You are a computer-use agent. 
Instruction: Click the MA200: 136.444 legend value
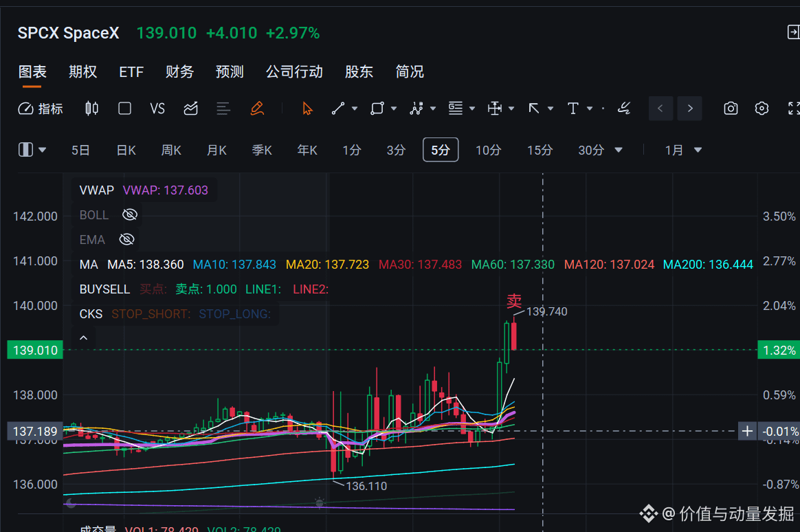pyautogui.click(x=708, y=265)
